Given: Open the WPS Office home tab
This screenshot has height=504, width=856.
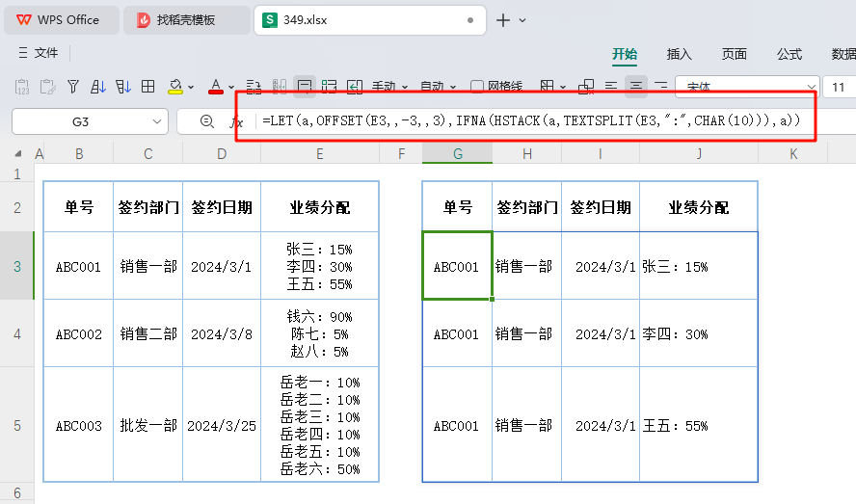Looking at the screenshot, I should pyautogui.click(x=61, y=20).
